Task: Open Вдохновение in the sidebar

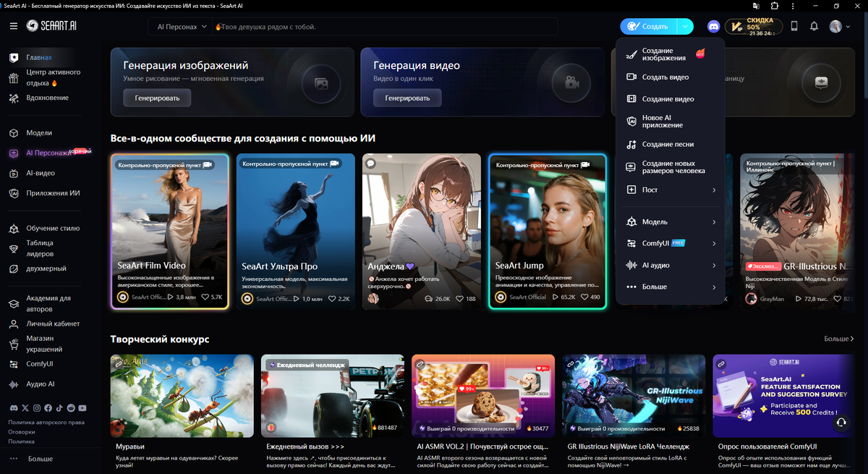Action: [x=47, y=98]
